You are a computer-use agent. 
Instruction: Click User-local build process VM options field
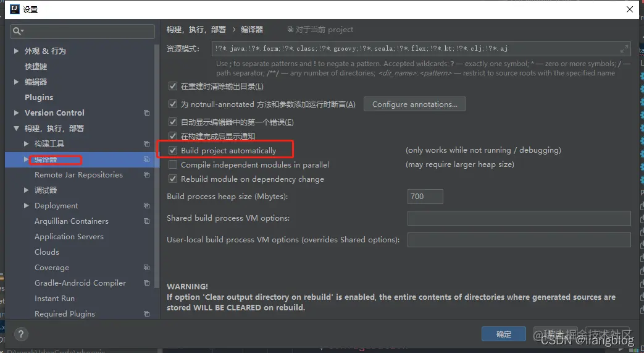(x=519, y=240)
